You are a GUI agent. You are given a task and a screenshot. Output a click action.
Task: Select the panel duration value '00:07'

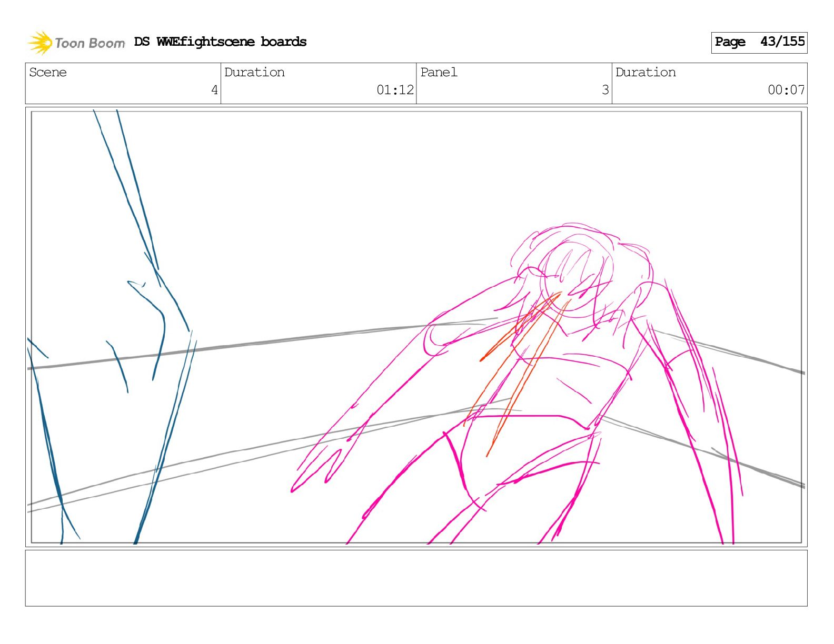click(x=786, y=90)
